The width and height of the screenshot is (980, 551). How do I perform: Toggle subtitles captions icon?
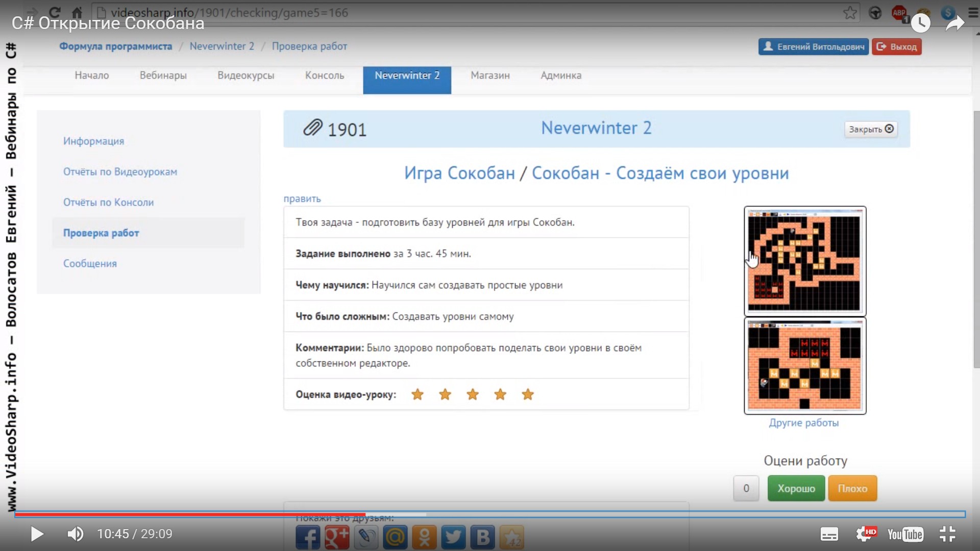[829, 534]
